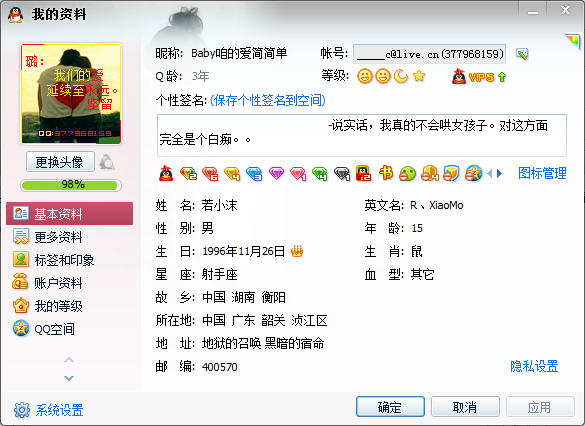Viewport: 585px width, 426px height.
Task: Collapse sidebar list with up chevron
Action: pos(69,360)
